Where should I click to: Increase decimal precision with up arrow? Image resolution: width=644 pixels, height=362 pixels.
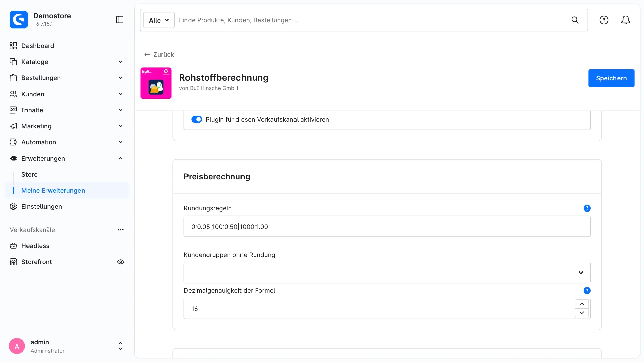[x=582, y=304]
